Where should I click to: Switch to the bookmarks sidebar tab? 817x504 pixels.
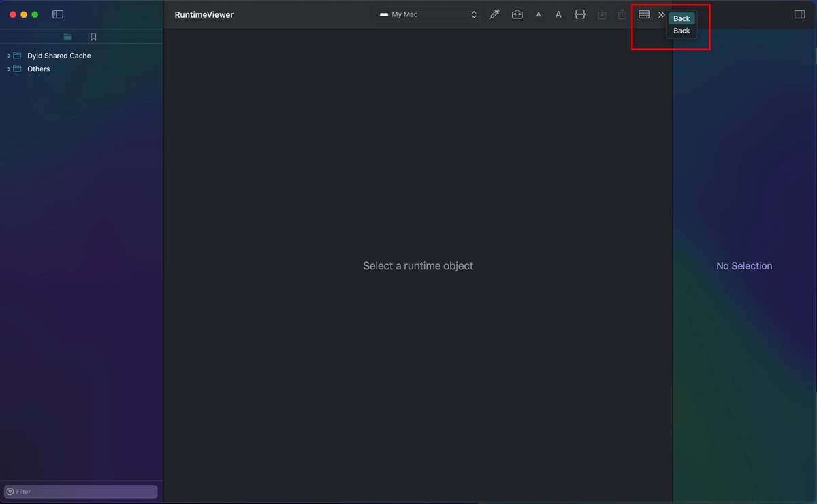tap(93, 37)
